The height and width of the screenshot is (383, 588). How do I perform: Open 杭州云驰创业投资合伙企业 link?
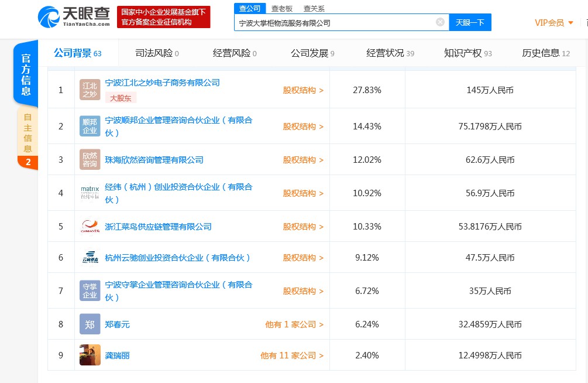tap(177, 258)
